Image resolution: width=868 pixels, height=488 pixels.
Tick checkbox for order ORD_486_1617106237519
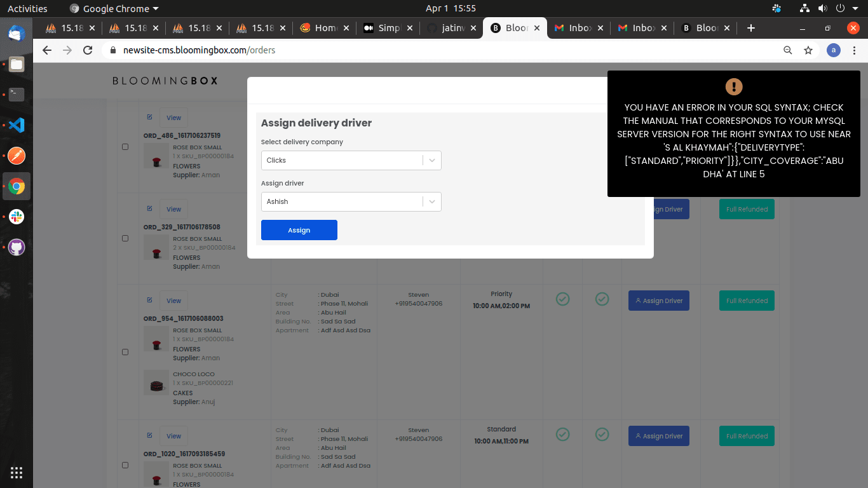[125, 147]
